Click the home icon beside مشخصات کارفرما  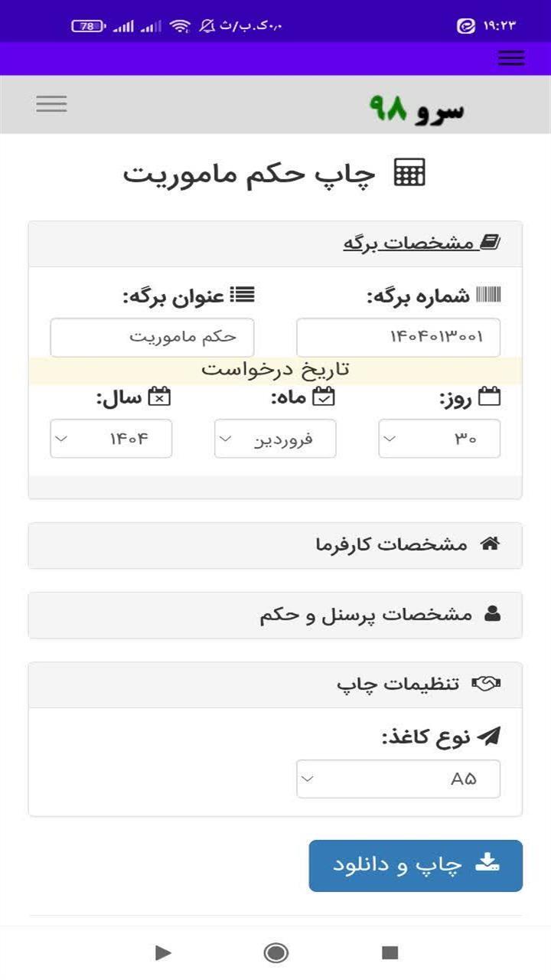(490, 544)
